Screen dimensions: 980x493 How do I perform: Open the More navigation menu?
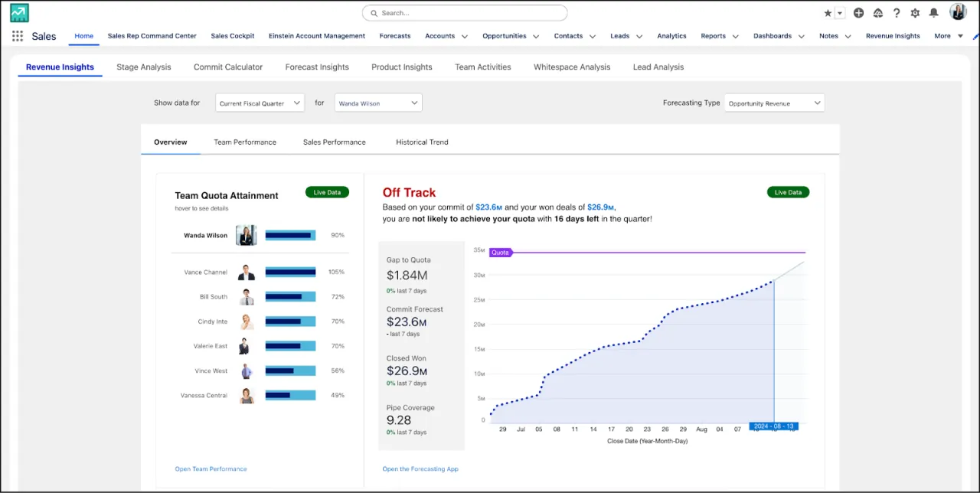[949, 36]
